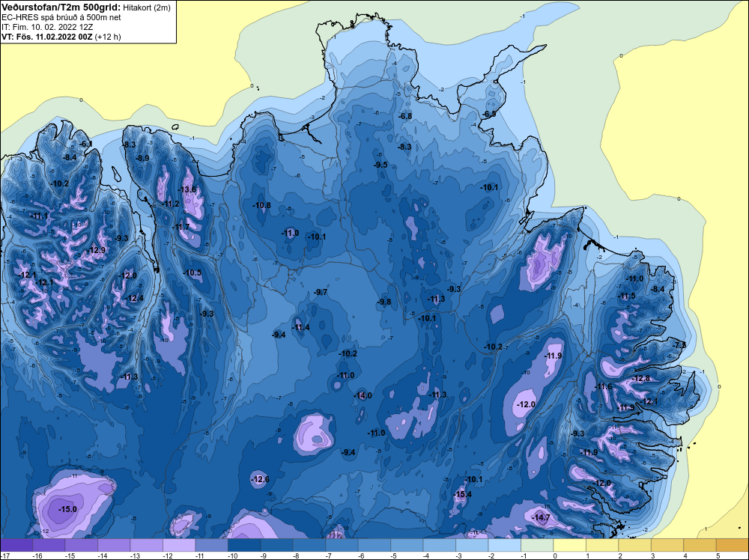Pick the pale green legend swatch between -1 and 0
Screen dimensions: 749x560
[537, 545]
